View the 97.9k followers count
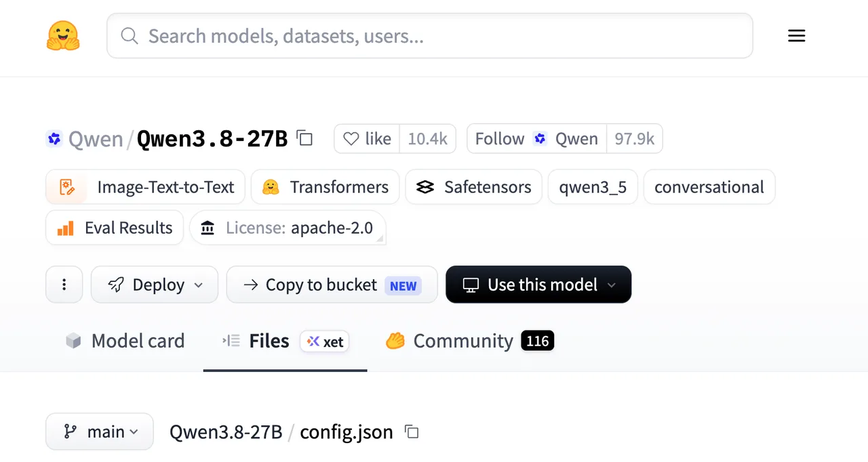The height and width of the screenshot is (462, 868). pos(634,139)
